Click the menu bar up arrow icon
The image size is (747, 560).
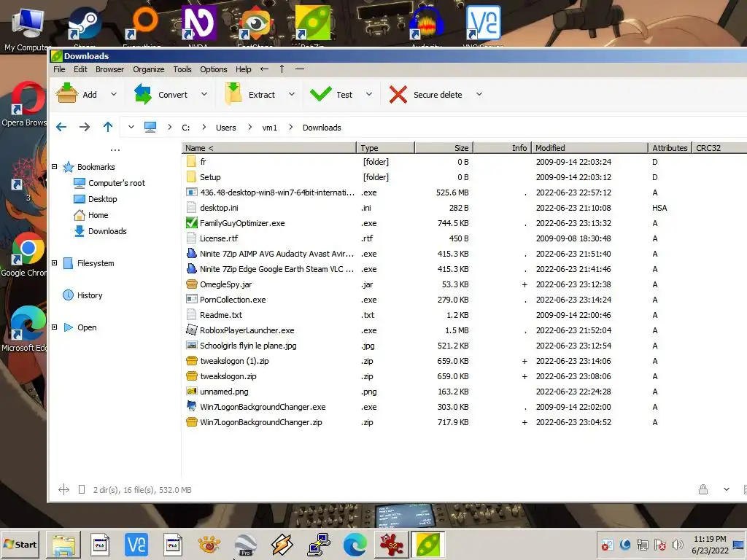click(x=282, y=69)
